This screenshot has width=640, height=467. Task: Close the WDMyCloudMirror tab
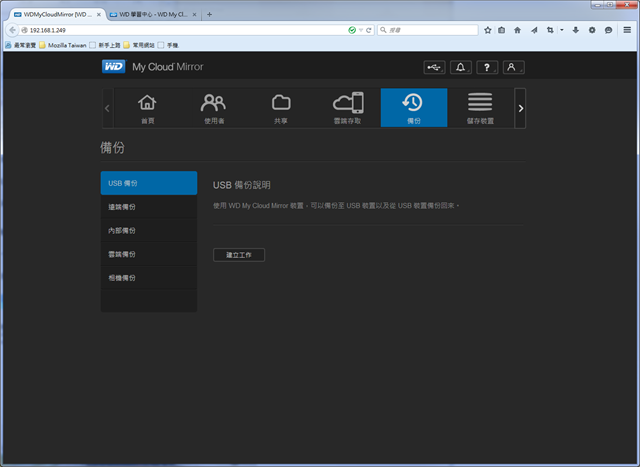(x=98, y=15)
